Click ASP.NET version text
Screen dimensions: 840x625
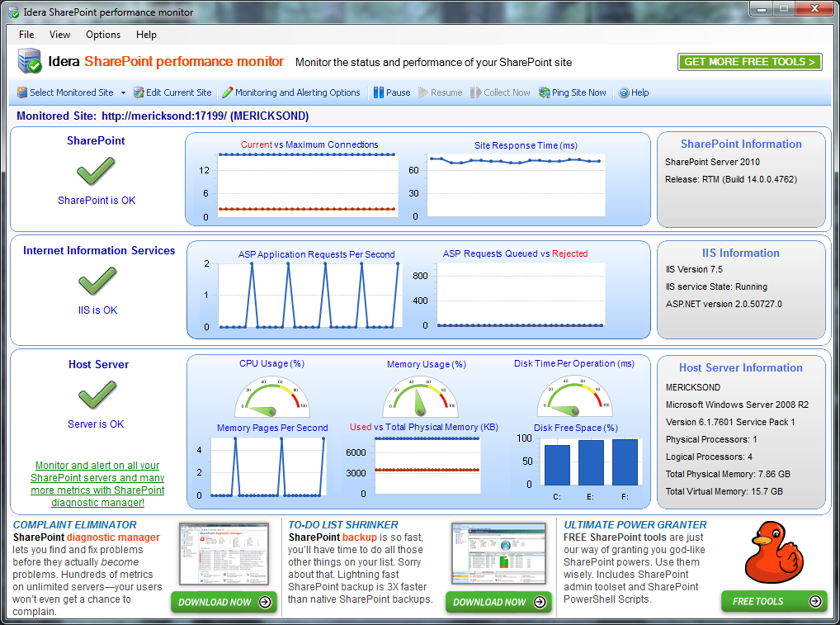click(x=724, y=304)
